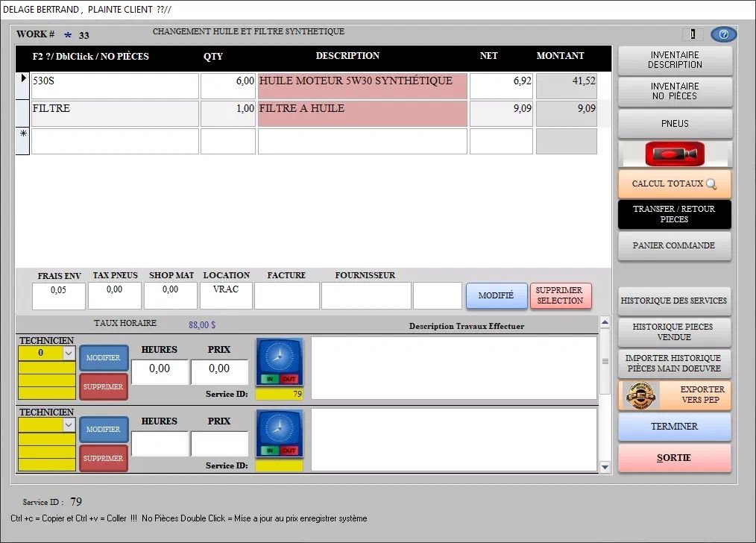Open INVENTAIRE DESCRIPTION

[x=675, y=60]
